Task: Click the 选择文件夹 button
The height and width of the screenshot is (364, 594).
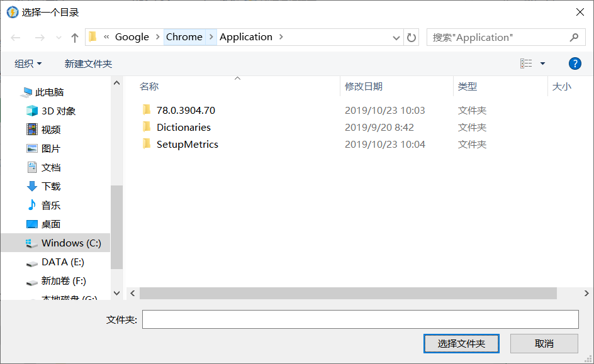Action: [461, 344]
